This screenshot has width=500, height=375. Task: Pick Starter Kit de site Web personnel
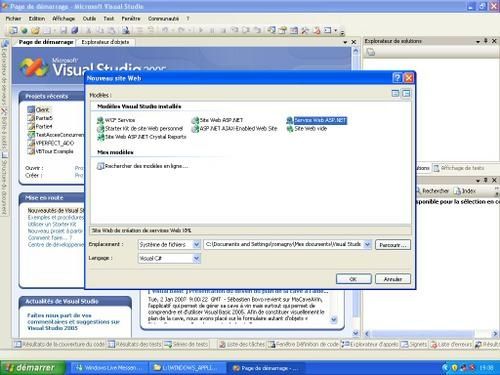[140, 128]
